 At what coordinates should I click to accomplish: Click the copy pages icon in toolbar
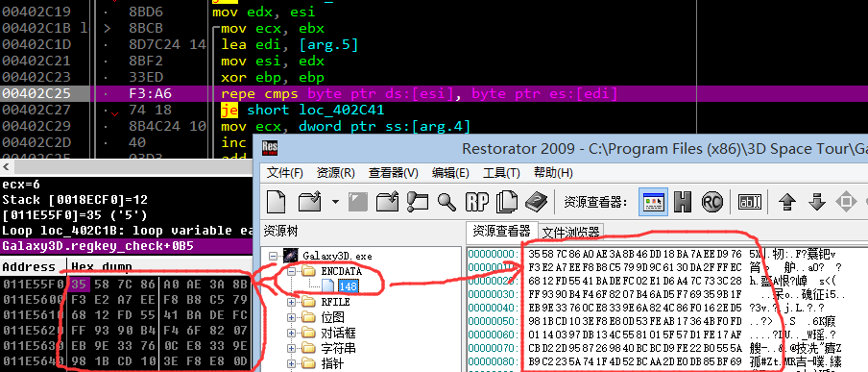coord(507,202)
